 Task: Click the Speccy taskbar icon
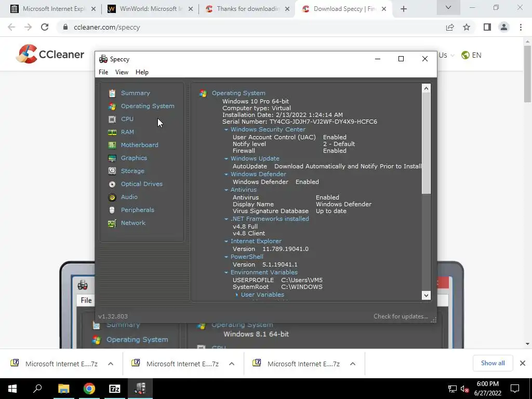(x=140, y=389)
